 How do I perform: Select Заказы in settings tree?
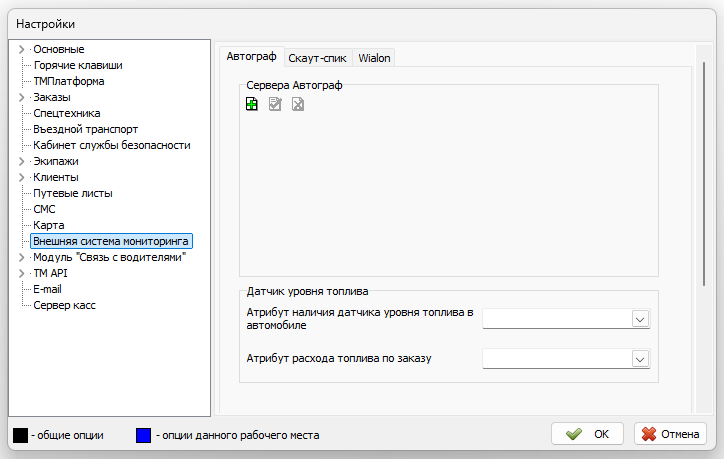click(52, 97)
